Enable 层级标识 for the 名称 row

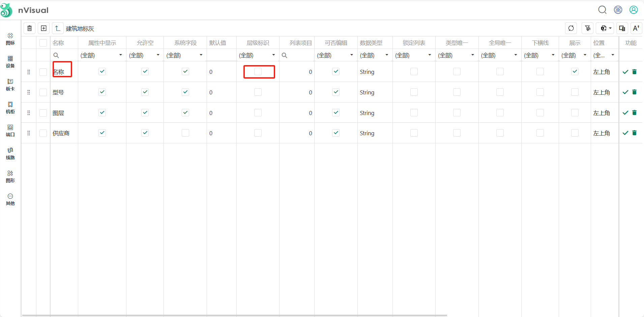(258, 71)
